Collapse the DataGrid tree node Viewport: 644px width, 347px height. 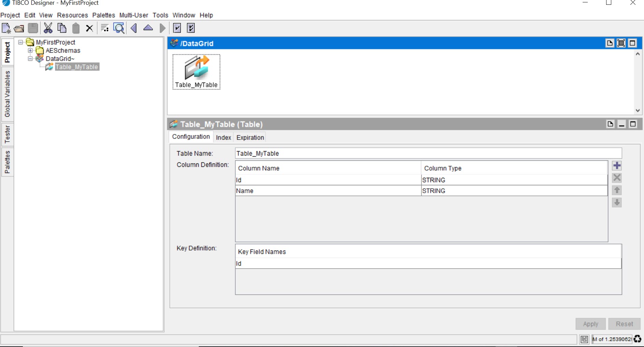coord(30,59)
